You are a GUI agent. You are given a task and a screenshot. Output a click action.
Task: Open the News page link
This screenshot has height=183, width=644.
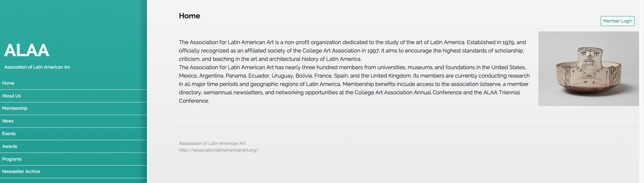point(73,121)
